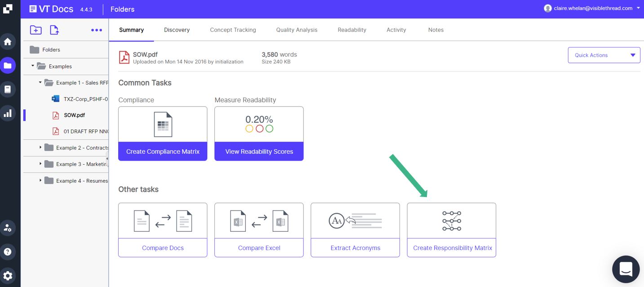Open settings gear in sidebar

(x=8, y=275)
